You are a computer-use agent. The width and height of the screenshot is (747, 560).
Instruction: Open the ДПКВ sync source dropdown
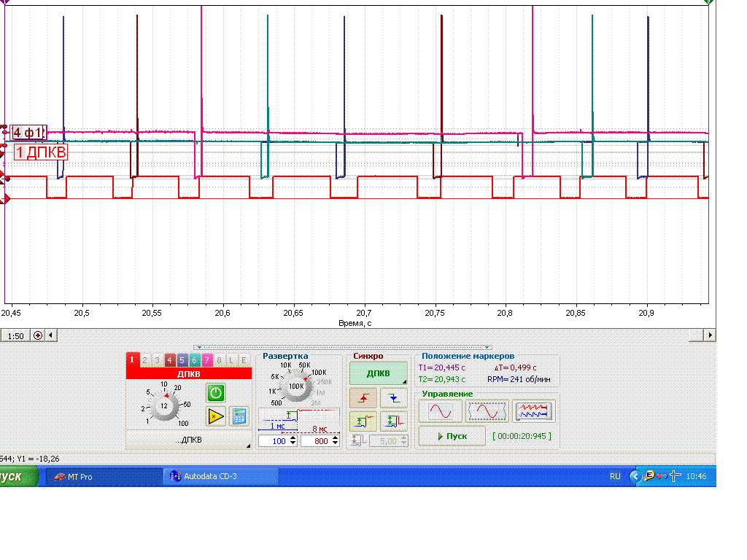(x=379, y=373)
